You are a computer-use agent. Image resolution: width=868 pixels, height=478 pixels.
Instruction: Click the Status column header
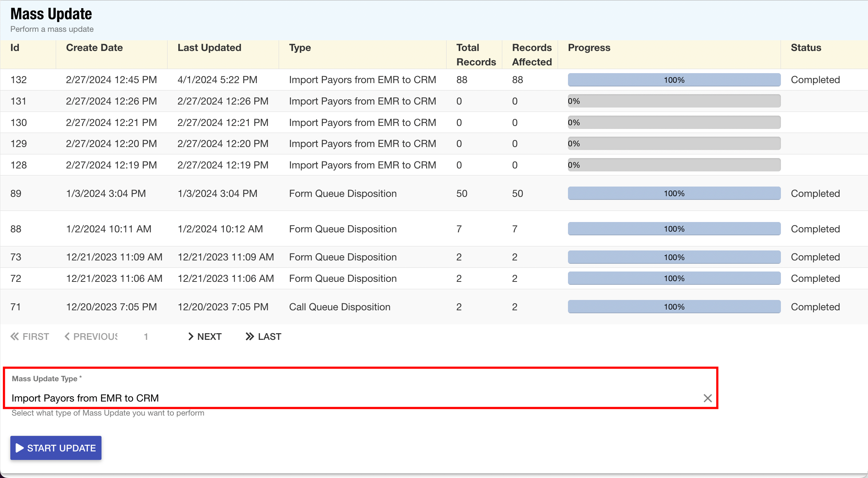(806, 48)
